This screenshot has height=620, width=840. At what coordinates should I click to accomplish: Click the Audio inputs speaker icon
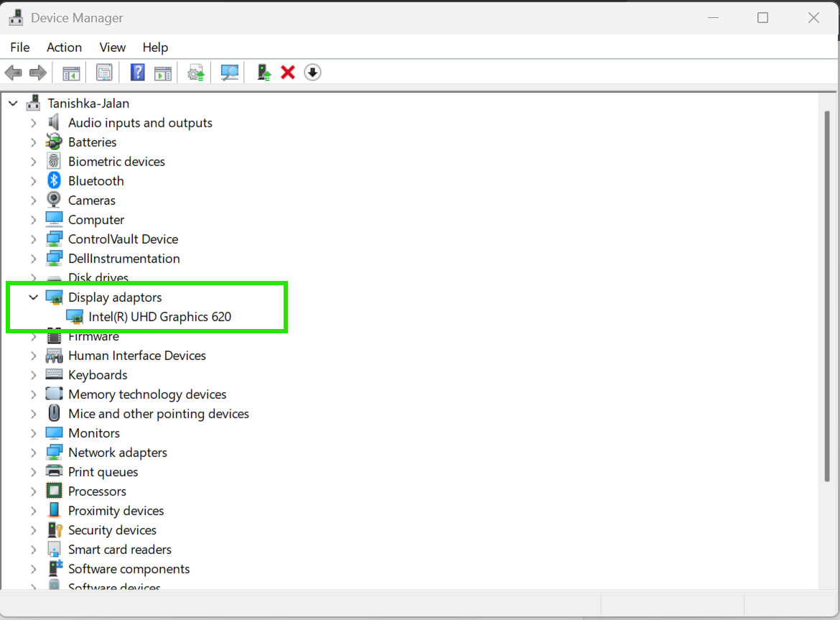[54, 122]
